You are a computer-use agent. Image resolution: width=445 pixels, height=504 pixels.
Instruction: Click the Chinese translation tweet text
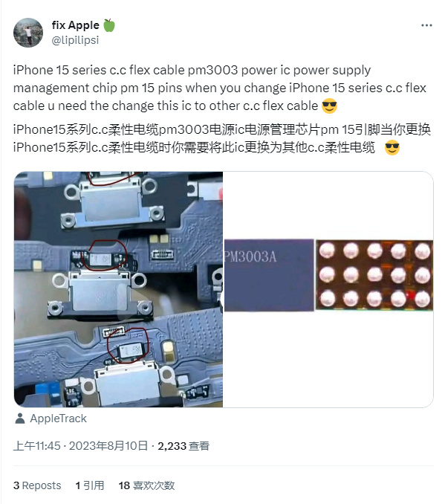pos(221,138)
